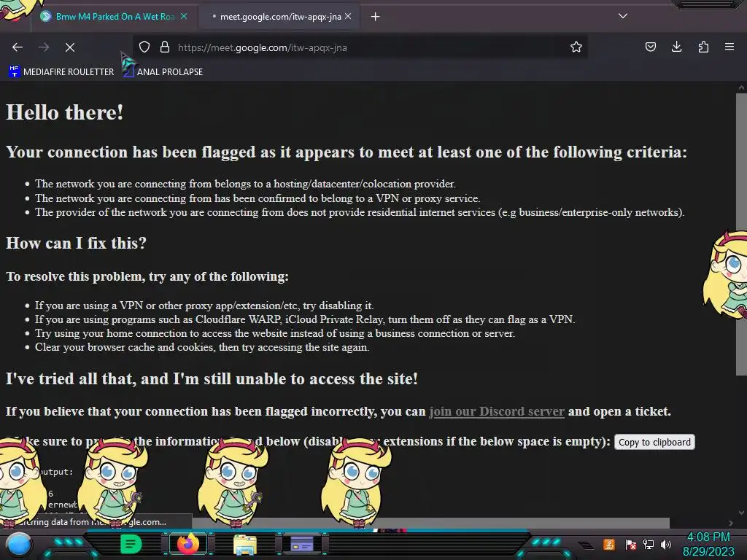747x560 pixels.
Task: Click the To resolve this problem line
Action: coord(147,276)
